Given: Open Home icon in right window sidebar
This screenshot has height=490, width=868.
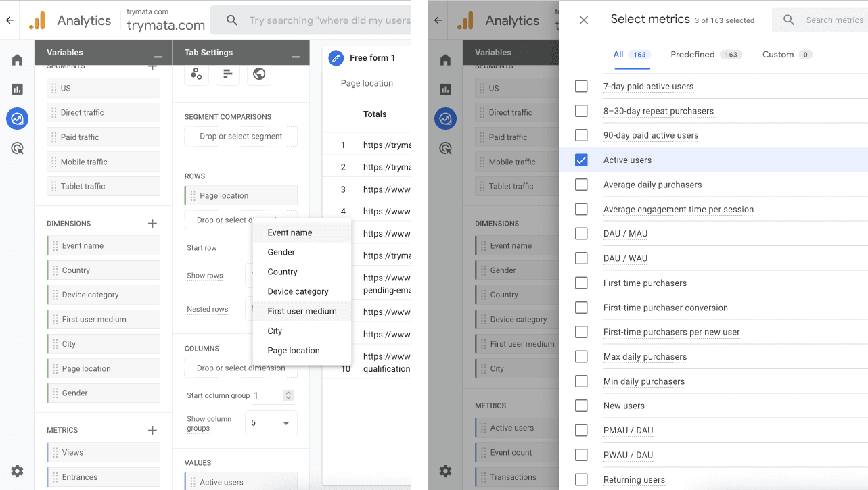Looking at the screenshot, I should (445, 60).
